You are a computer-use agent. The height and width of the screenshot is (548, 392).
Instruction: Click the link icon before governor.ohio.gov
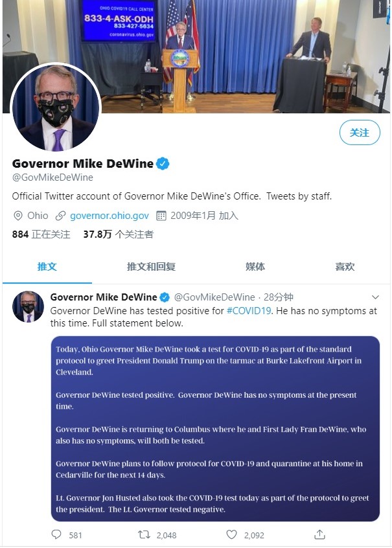coord(60,216)
